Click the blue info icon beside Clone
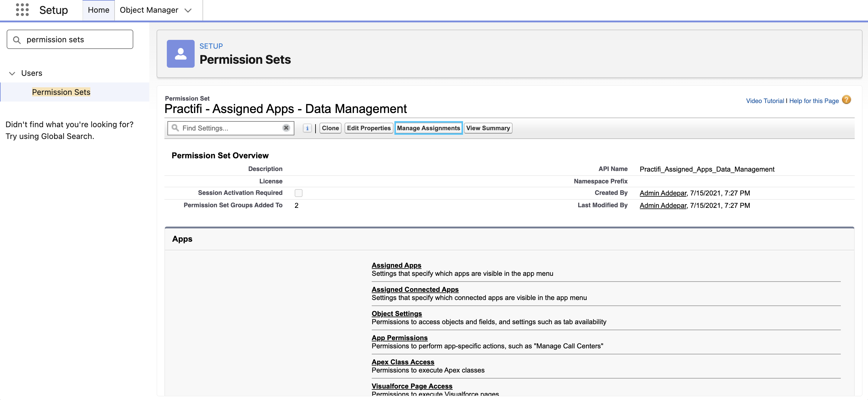The height and width of the screenshot is (400, 868). click(307, 128)
